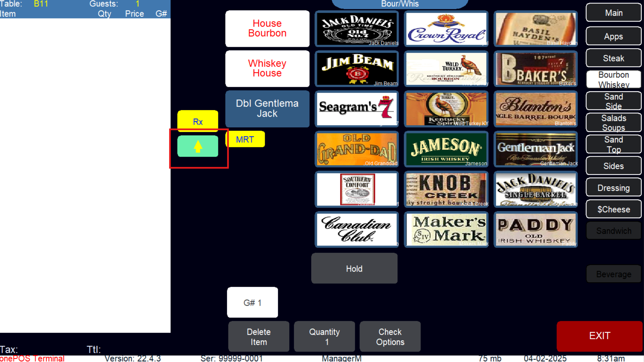Exit the order screen
The width and height of the screenshot is (644, 362).
tap(600, 336)
